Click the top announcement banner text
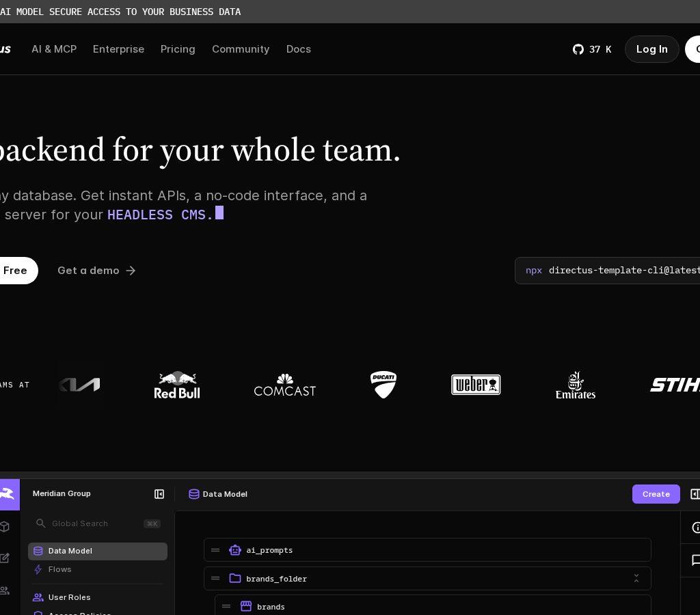 [120, 12]
